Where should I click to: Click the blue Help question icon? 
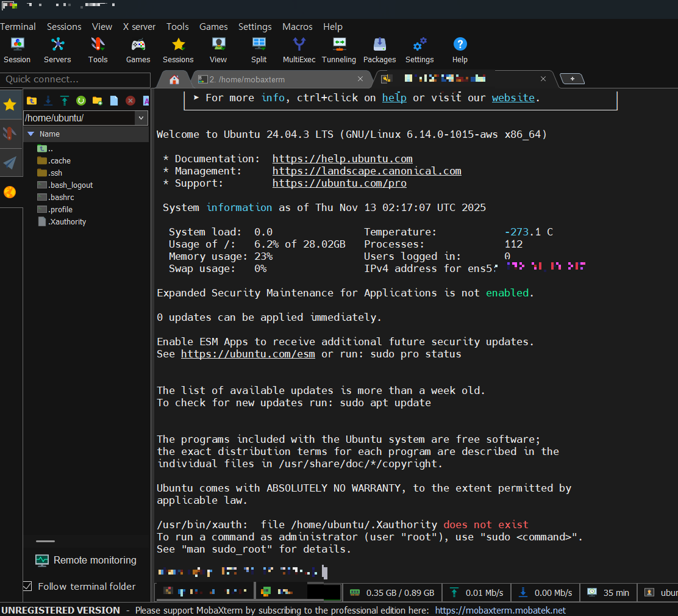(460, 44)
